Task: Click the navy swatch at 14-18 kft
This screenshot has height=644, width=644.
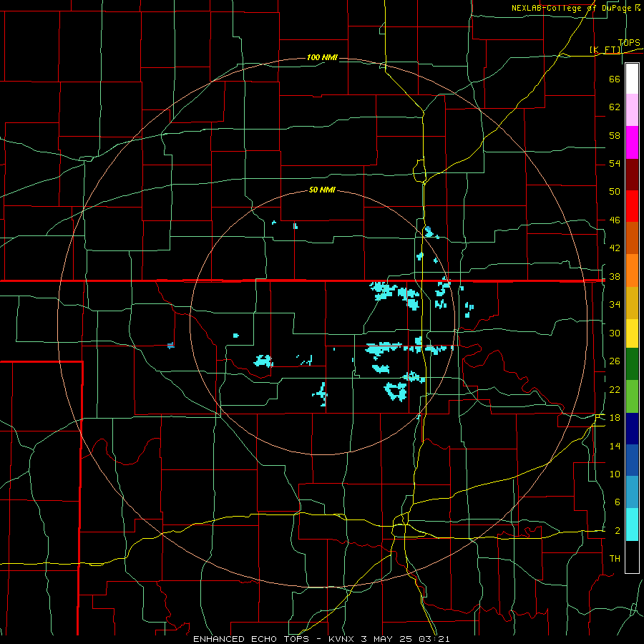Action: click(632, 429)
